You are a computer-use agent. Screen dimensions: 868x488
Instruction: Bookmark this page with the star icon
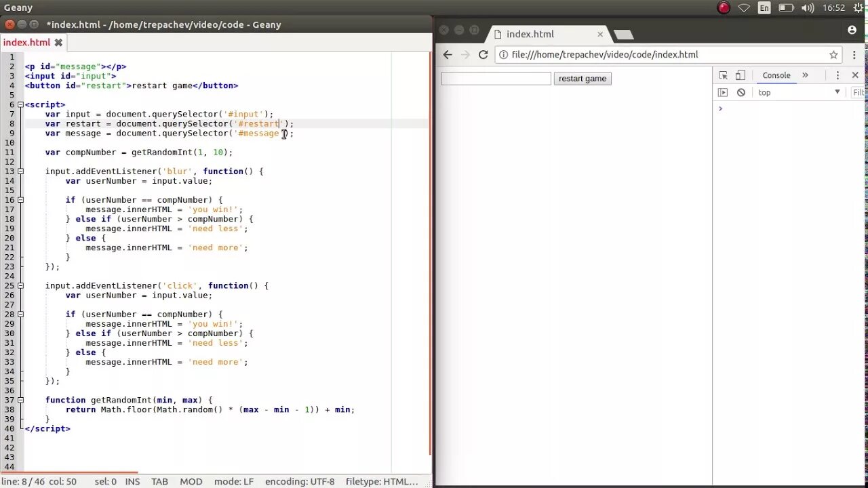[833, 55]
